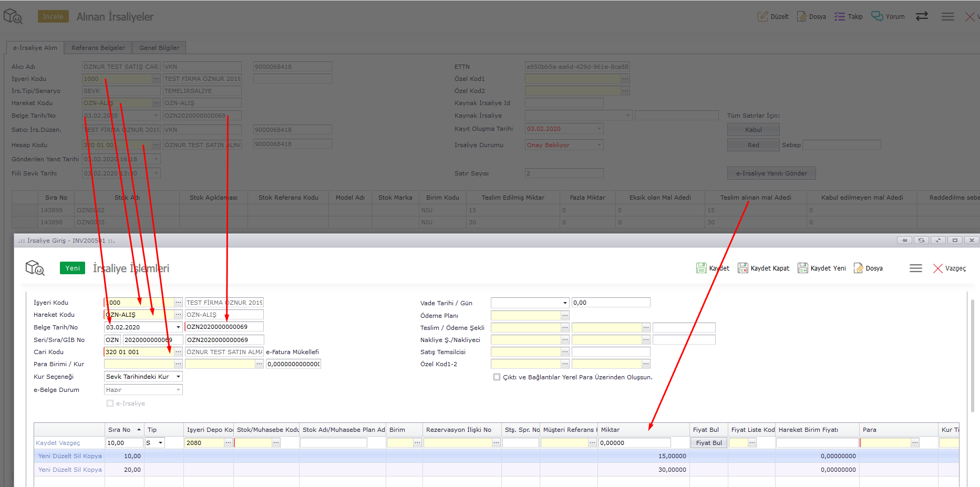Switch to Referans Belgeler tab
This screenshot has width=980, height=487.
(98, 48)
